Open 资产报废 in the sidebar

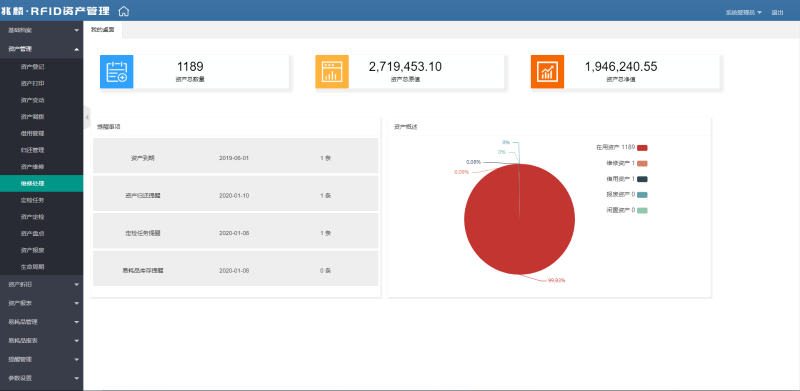[x=41, y=250]
